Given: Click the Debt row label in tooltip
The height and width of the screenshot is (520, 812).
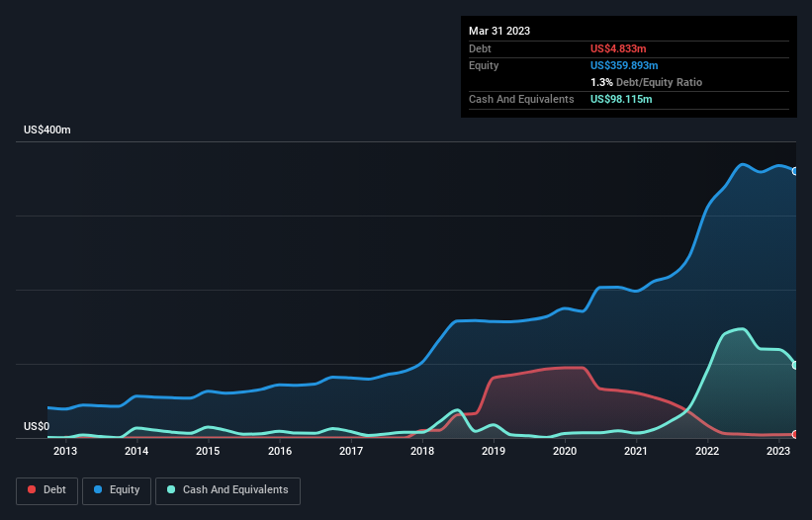Looking at the screenshot, I should coord(480,48).
